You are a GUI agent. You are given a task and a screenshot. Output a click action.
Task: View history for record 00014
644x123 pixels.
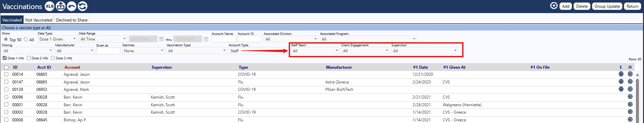point(630,74)
